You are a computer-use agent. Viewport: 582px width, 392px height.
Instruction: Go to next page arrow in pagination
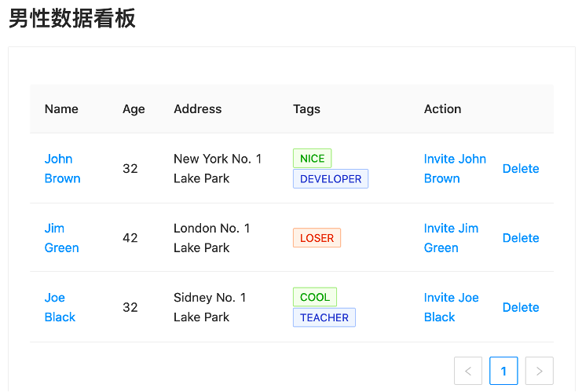click(539, 371)
